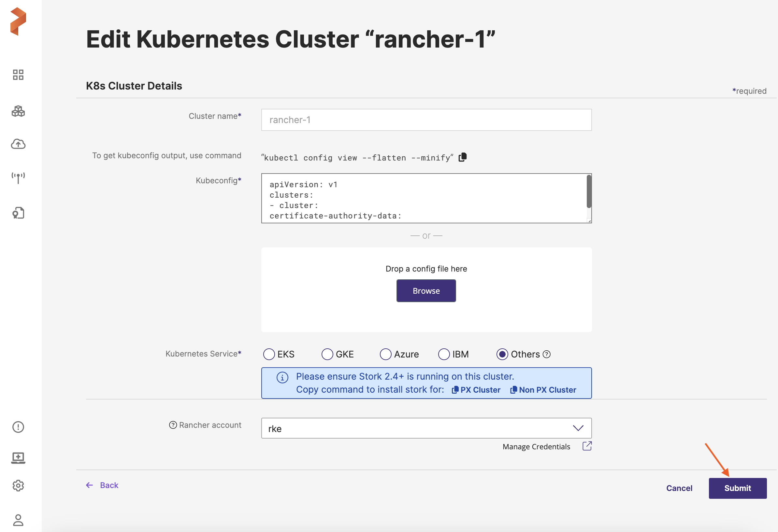Image resolution: width=778 pixels, height=532 pixels.
Task: Copy stork command for Non PX Cluster
Action: point(543,390)
